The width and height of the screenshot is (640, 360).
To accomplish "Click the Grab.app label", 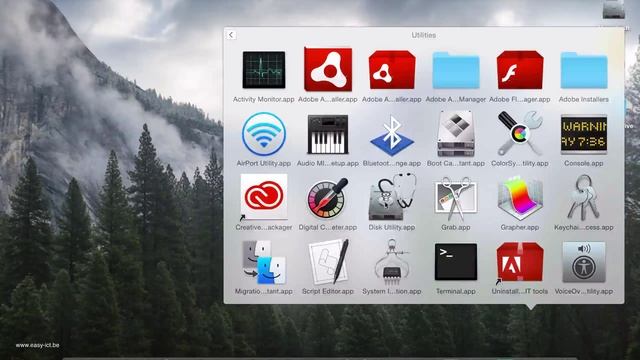I will tap(456, 227).
